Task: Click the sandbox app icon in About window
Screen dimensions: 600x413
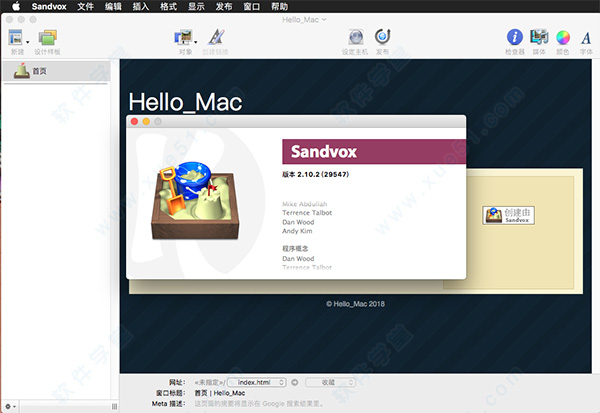Action: click(195, 201)
